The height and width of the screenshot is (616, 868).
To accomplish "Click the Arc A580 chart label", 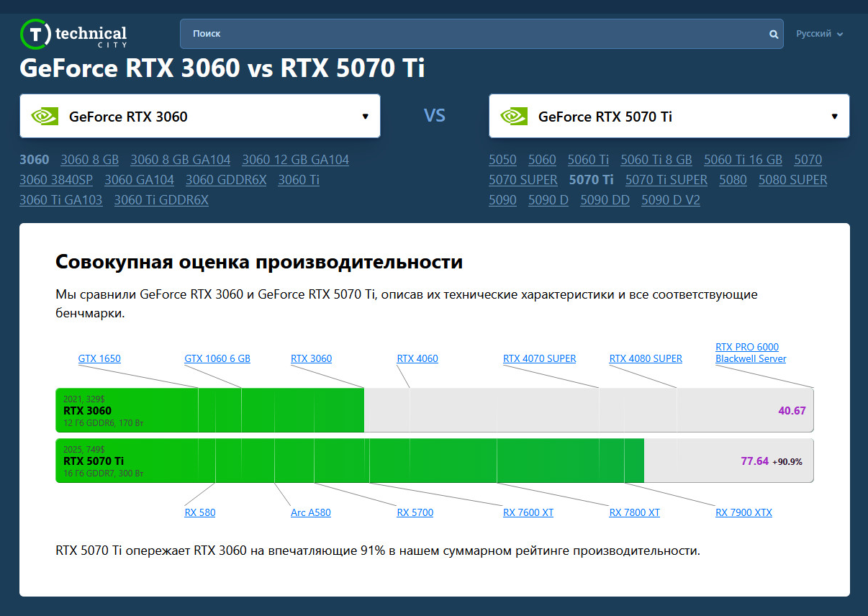I will point(311,513).
